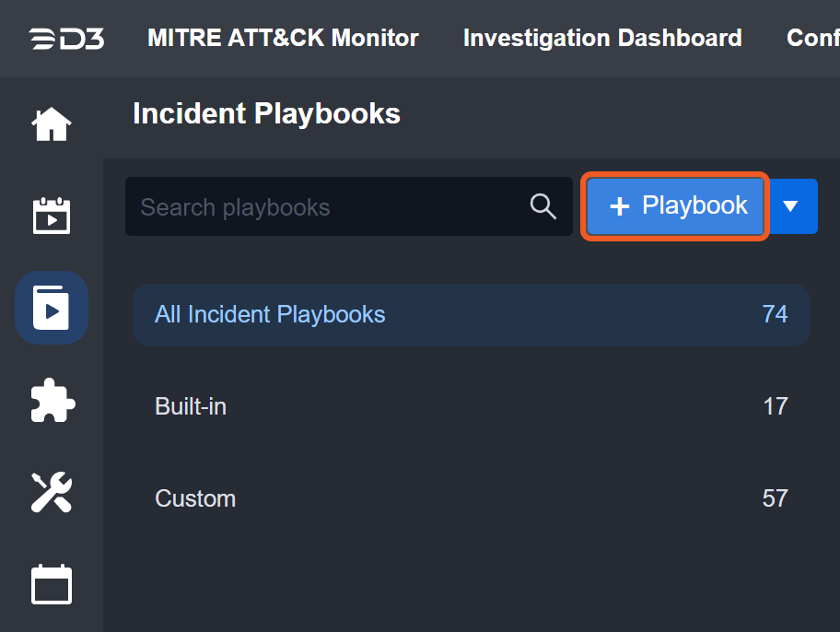Open the MITRE ATT&CK Monitor menu
The image size is (840, 632).
(283, 38)
